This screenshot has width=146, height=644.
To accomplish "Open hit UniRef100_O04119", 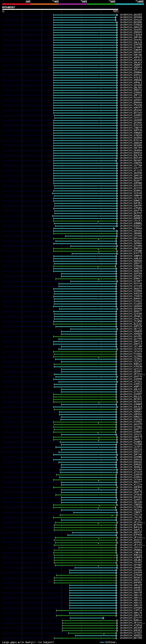I will coord(131,20).
